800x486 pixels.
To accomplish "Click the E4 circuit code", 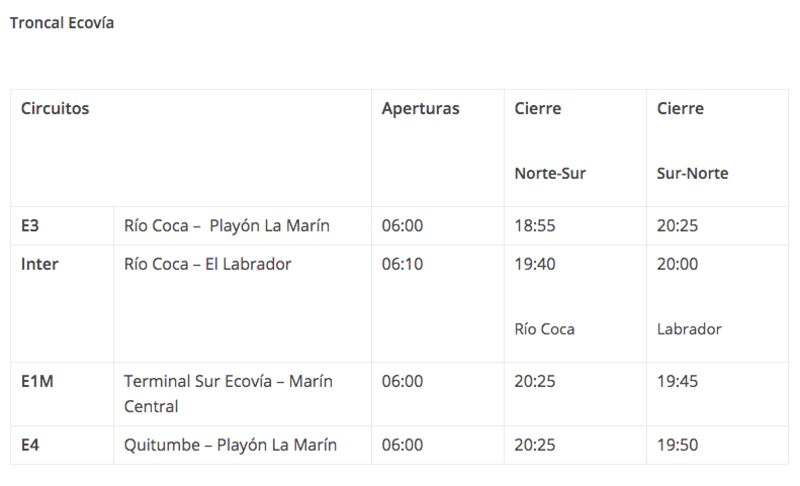I will (x=30, y=445).
